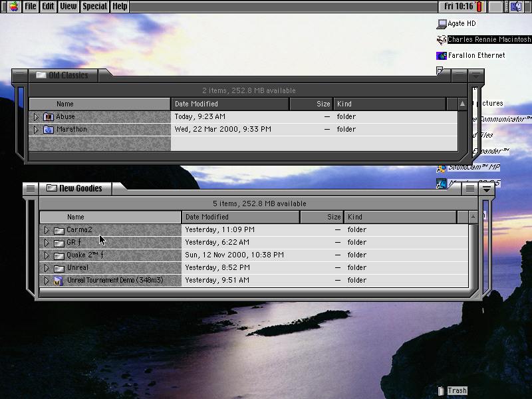Expand the Unreal folder disclosure triangle
Image resolution: width=532 pixels, height=399 pixels.
tap(47, 268)
